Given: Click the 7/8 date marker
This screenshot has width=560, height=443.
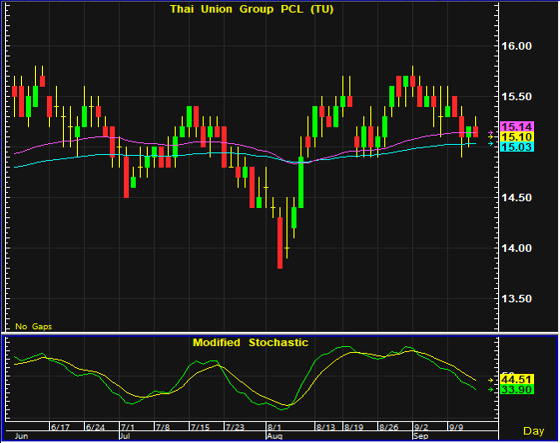Looking at the screenshot, I should tap(162, 427).
